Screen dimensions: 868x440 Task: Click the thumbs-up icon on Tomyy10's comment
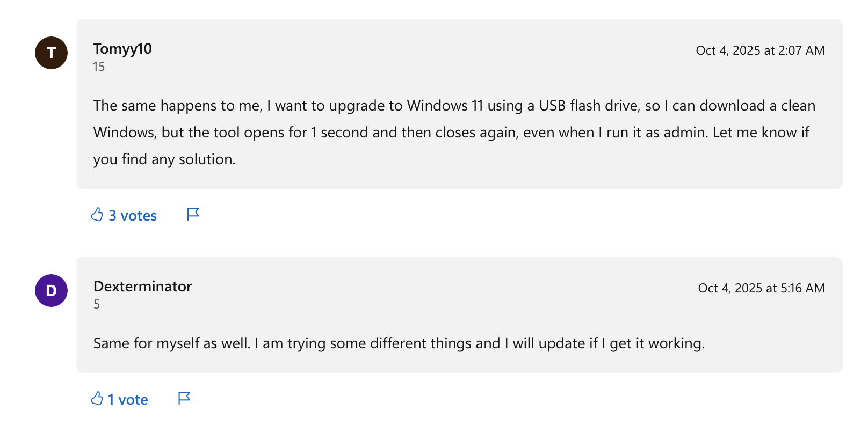(97, 215)
